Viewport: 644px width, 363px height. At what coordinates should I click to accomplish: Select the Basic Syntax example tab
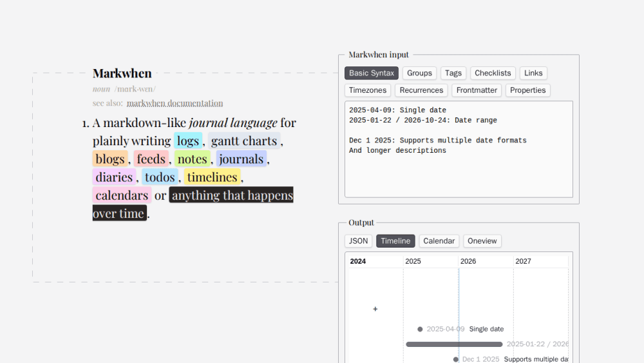(x=372, y=73)
